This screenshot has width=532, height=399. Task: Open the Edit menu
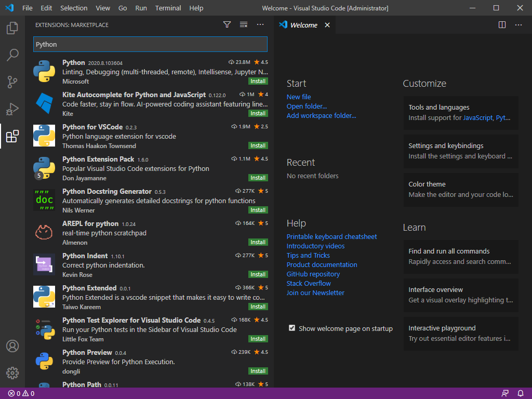46,8
